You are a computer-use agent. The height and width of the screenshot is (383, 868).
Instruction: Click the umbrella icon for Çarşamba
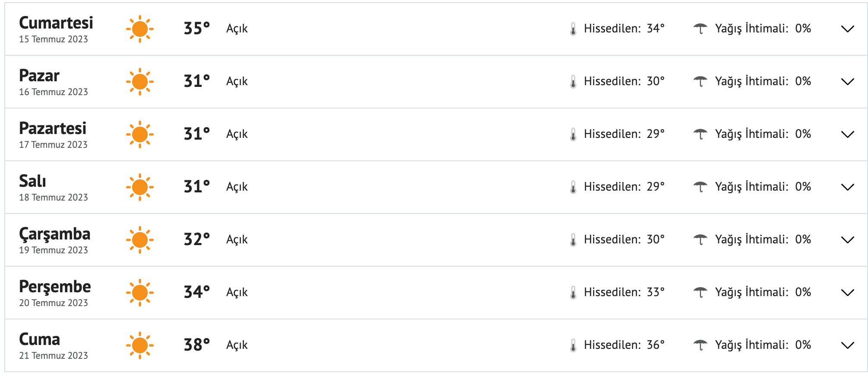700,239
